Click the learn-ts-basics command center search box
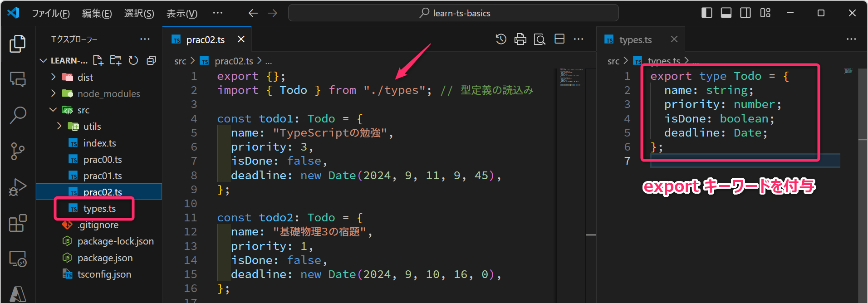The height and width of the screenshot is (303, 868). pyautogui.click(x=453, y=13)
